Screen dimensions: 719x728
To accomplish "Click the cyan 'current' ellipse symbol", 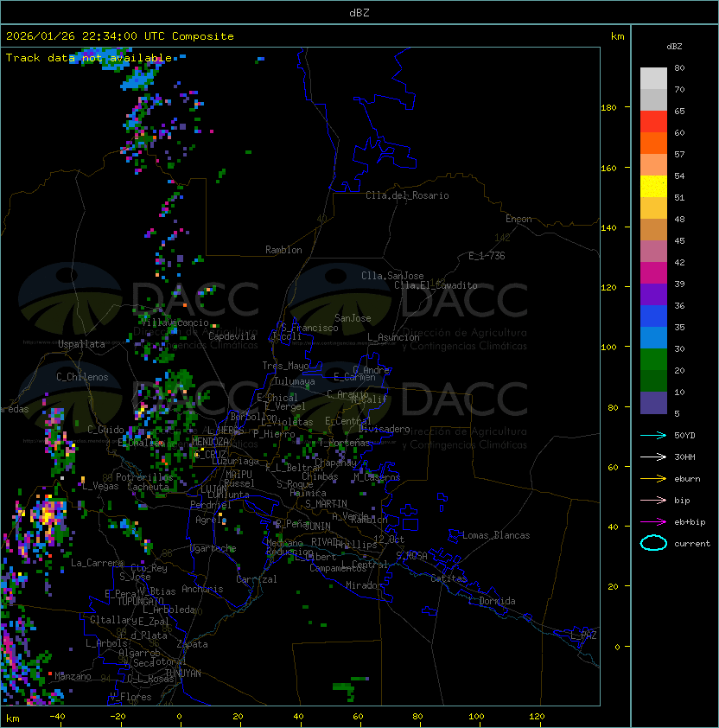I will (654, 543).
